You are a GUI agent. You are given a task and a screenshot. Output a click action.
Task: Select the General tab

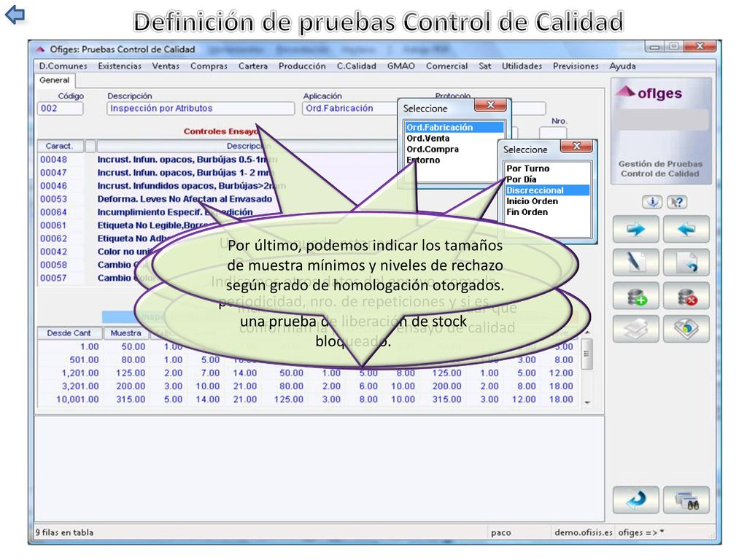[x=54, y=80]
